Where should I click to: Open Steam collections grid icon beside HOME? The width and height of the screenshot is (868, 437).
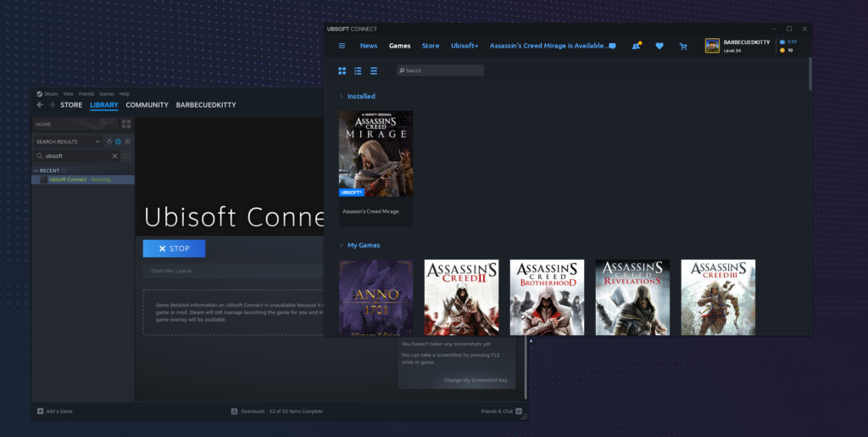click(x=126, y=124)
